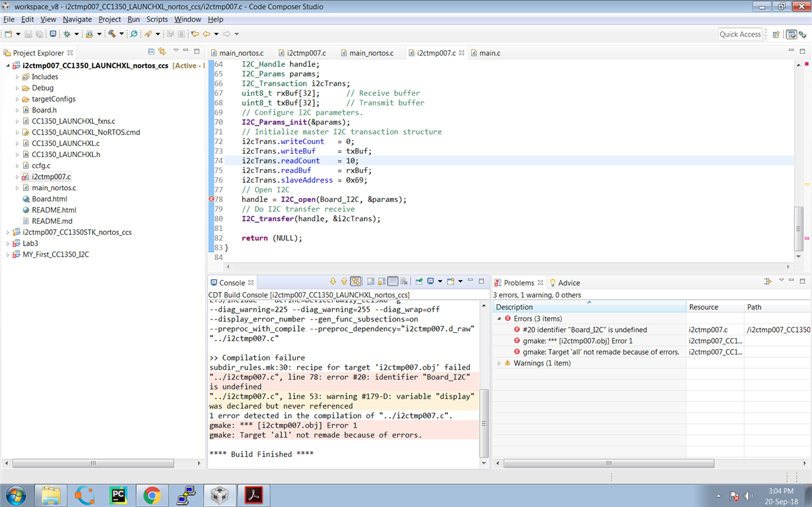Open the Project menu
This screenshot has height=507, width=812.
tap(110, 19)
